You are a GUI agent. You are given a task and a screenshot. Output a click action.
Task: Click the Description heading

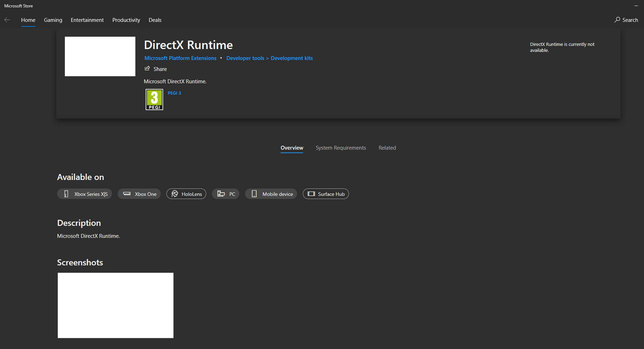pos(79,223)
